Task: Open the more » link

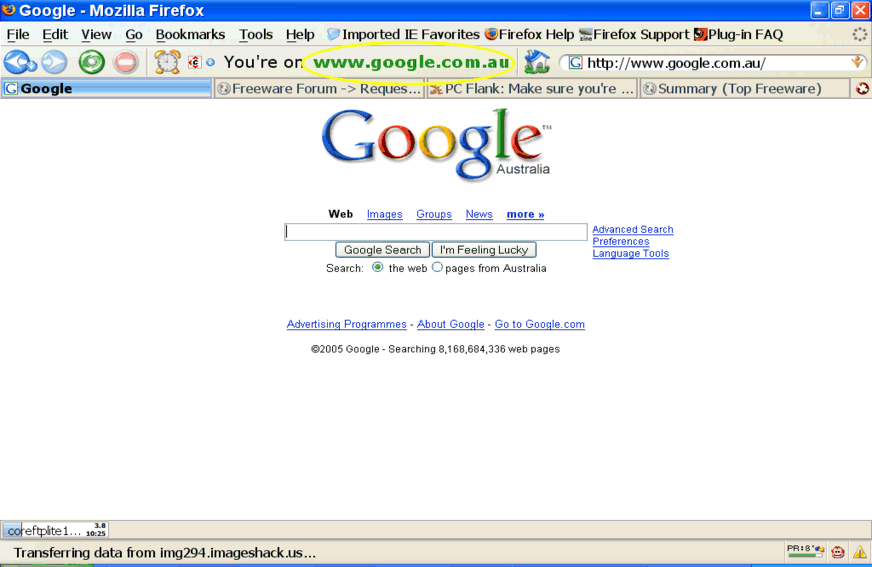Action: 525,214
